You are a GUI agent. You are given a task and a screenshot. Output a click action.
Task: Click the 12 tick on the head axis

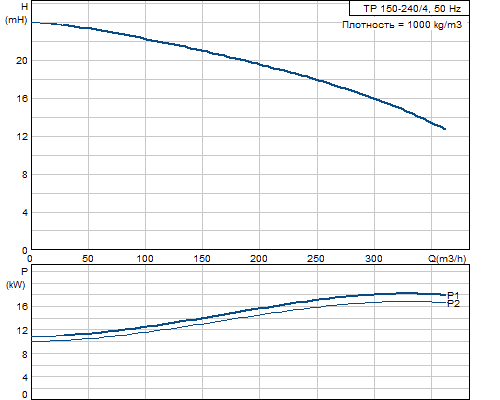point(22,137)
